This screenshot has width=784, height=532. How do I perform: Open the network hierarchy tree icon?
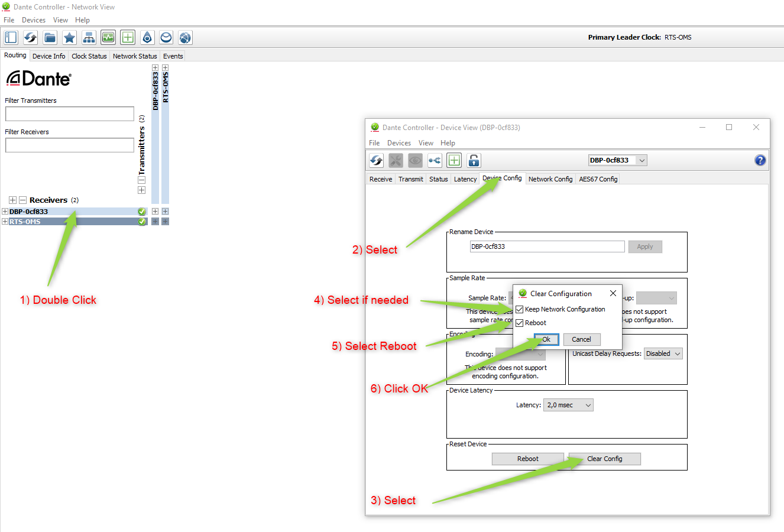[89, 38]
